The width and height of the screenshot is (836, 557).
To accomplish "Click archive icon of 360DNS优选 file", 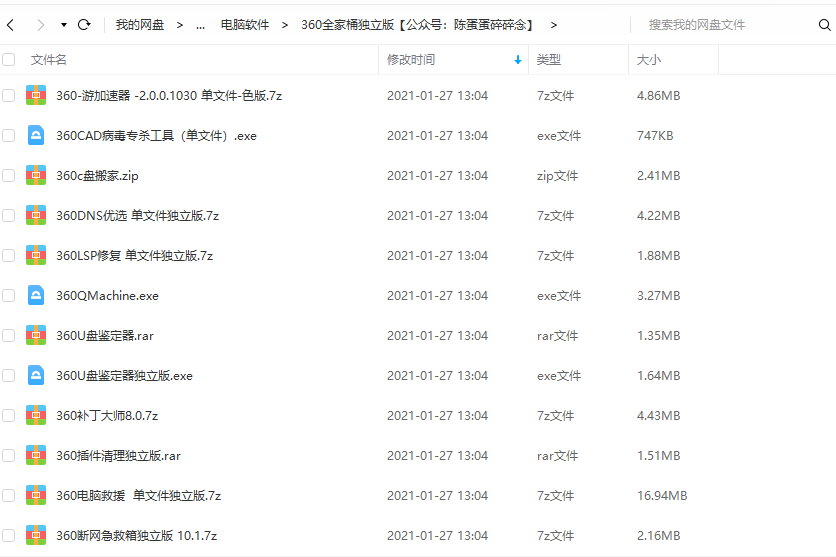I will coord(36,215).
